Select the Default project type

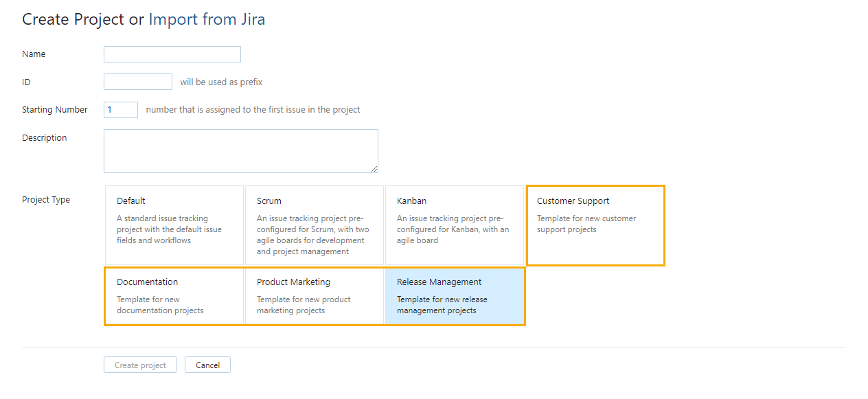[x=174, y=225]
